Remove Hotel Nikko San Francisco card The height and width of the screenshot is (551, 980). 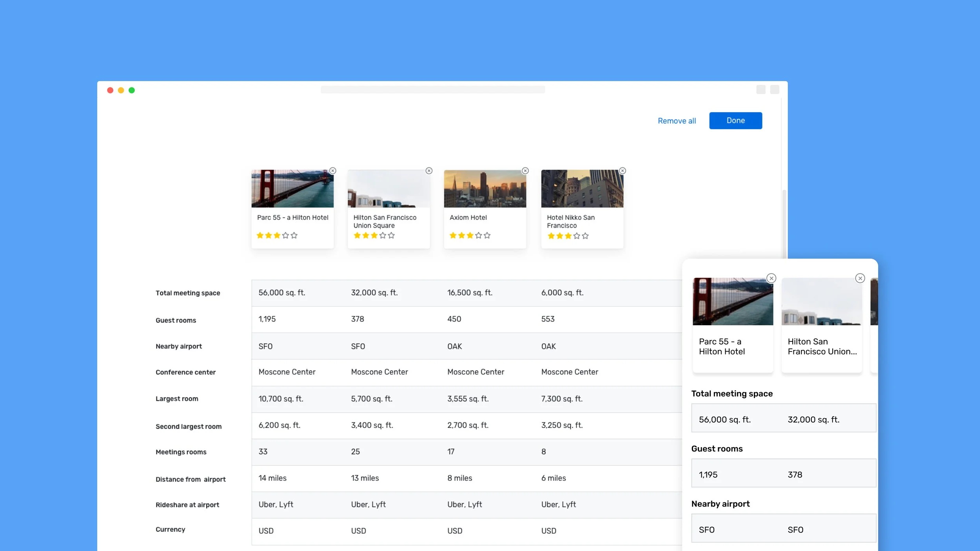coord(622,171)
